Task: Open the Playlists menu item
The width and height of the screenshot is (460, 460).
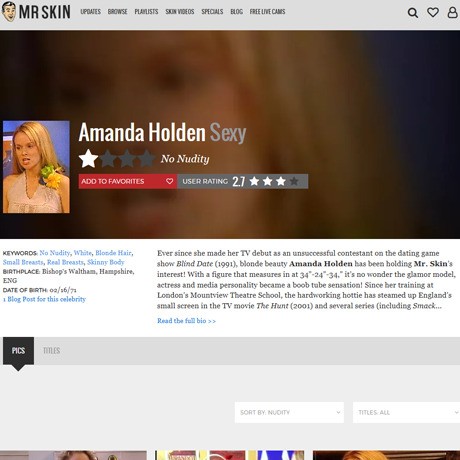Action: [x=146, y=12]
